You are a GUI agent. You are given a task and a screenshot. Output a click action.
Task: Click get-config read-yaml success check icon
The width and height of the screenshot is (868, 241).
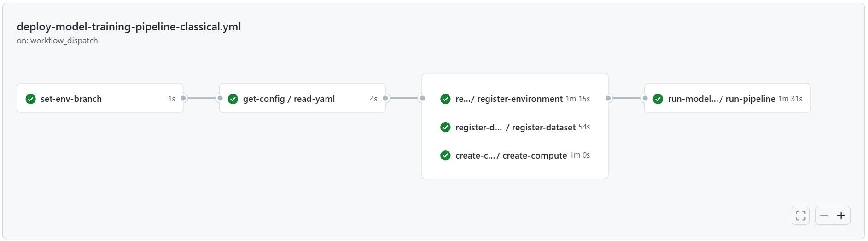click(x=233, y=99)
